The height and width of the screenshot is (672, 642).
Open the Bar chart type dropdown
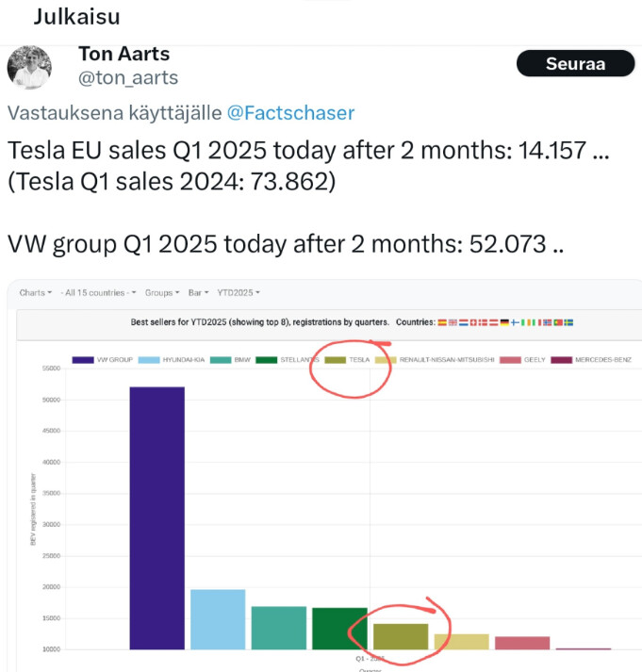(x=198, y=293)
